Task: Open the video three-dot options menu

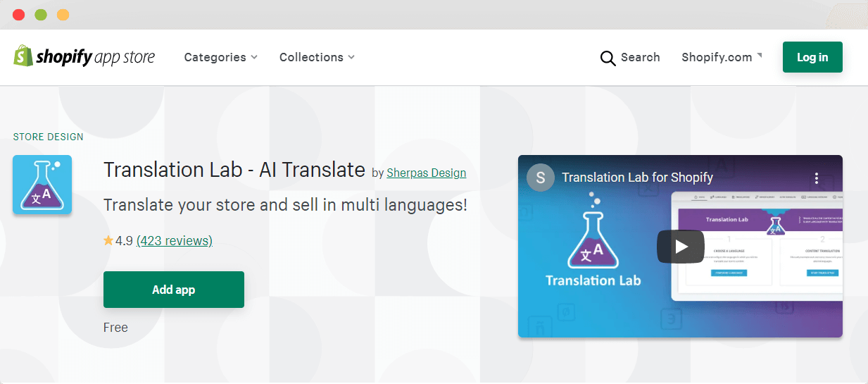Action: pos(817,178)
